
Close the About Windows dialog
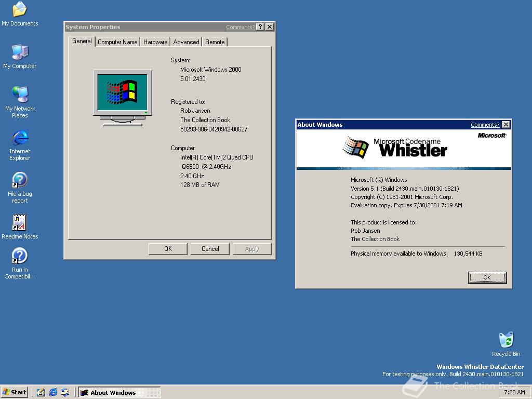coord(506,125)
